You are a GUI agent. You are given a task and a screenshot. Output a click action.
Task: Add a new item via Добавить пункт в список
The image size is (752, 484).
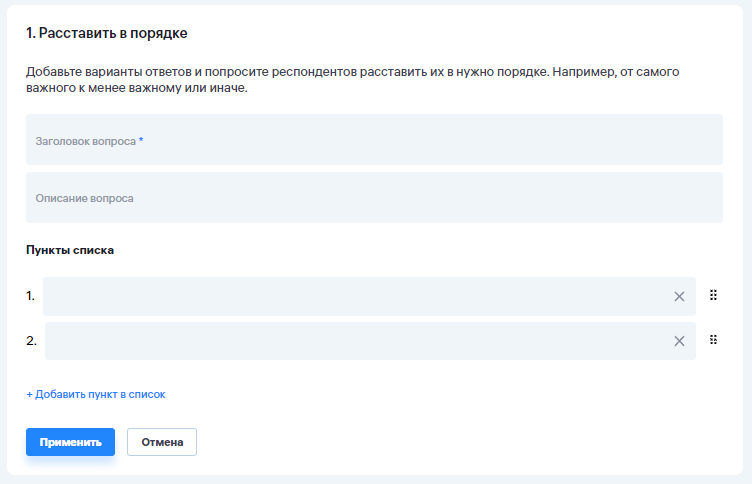pos(100,394)
